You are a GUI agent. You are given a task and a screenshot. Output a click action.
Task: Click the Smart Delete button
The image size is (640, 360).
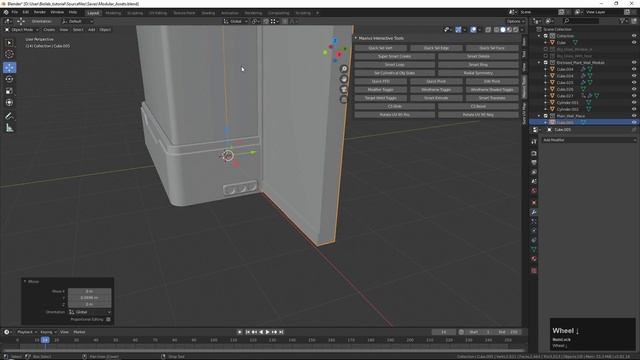[478, 56]
